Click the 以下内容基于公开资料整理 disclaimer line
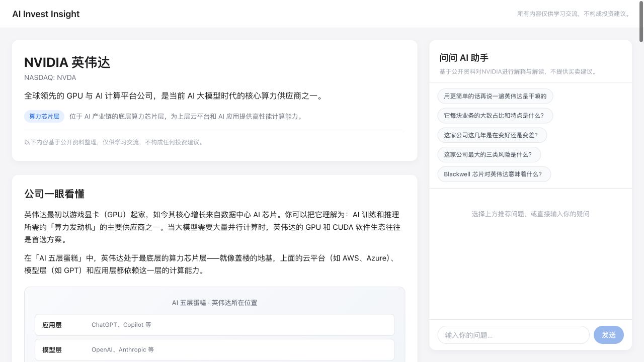This screenshot has height=362, width=644. point(115,142)
